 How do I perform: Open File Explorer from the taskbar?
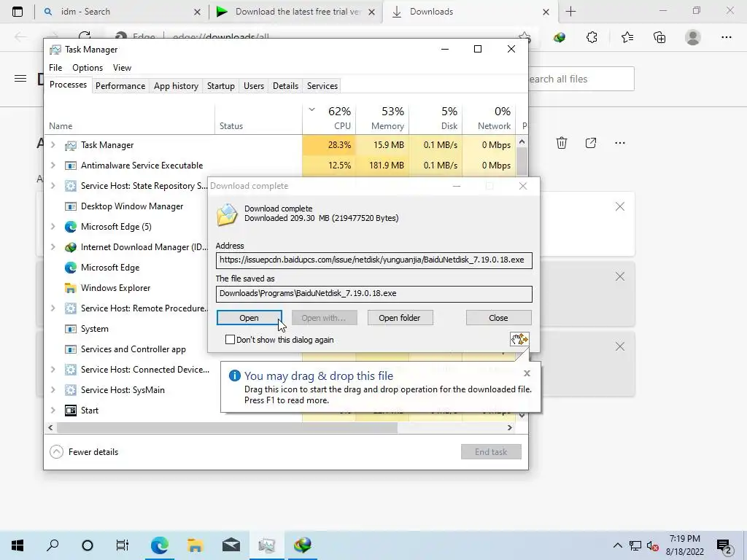pyautogui.click(x=195, y=545)
